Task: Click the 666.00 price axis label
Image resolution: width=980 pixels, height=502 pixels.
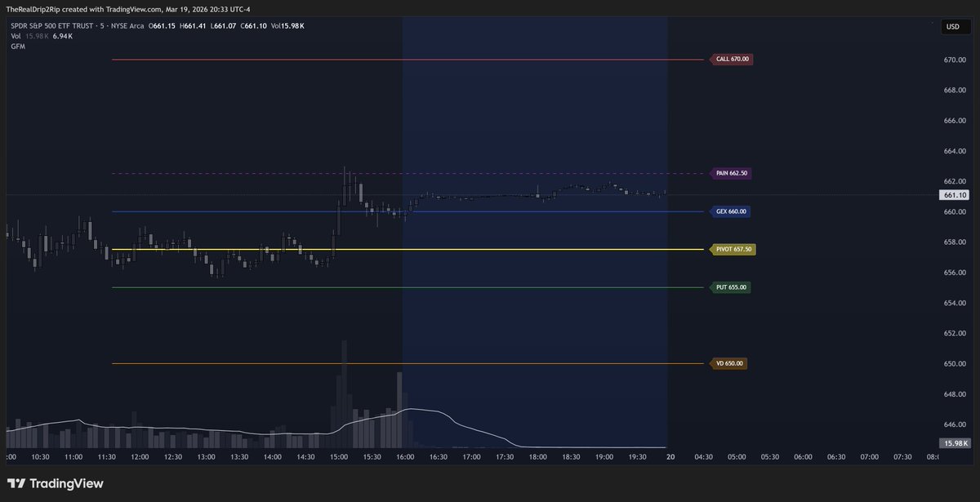Action: click(955, 121)
